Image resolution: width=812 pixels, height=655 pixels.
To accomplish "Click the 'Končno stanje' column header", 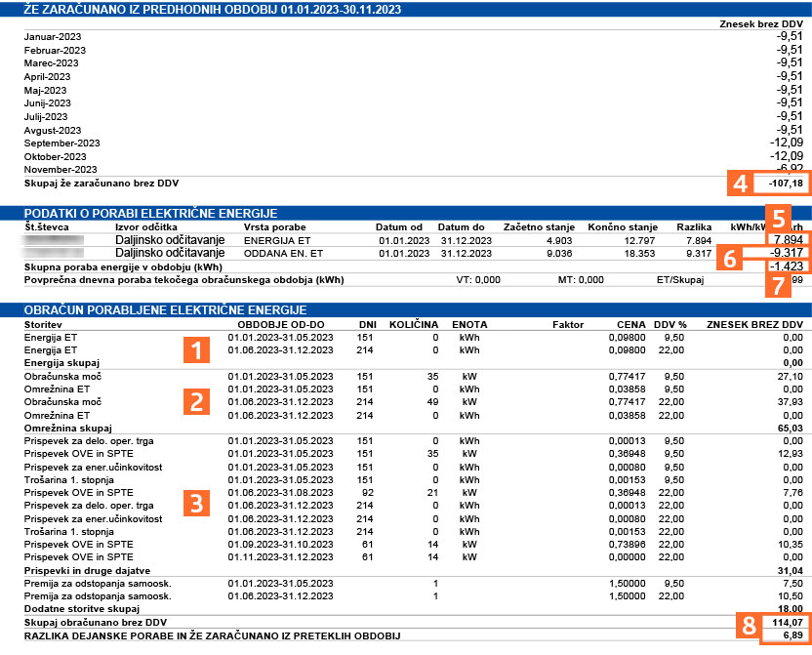I will coord(623,226).
